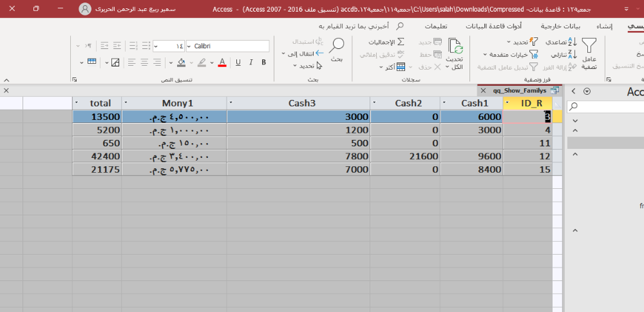Toggle align text left
The height and width of the screenshot is (312, 644).
tap(131, 63)
